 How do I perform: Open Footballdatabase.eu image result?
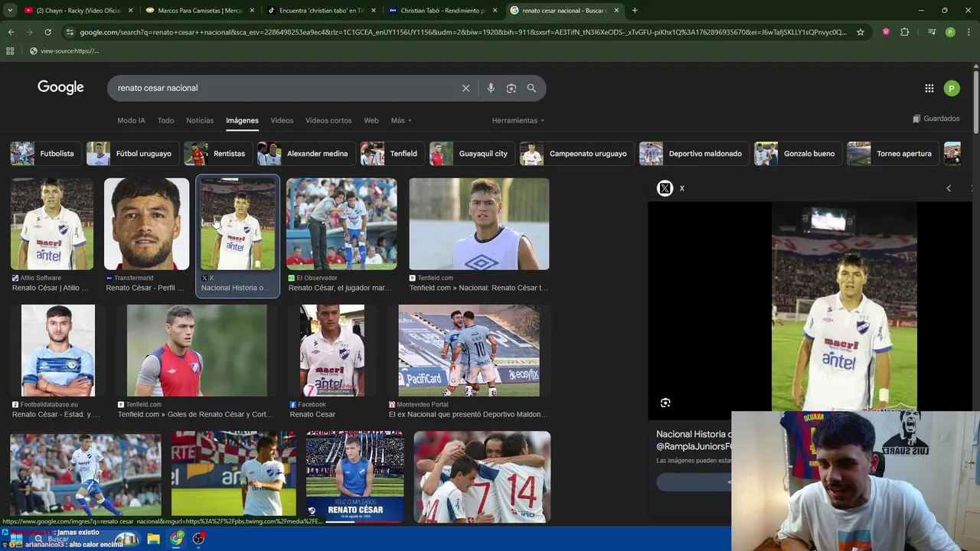point(58,350)
